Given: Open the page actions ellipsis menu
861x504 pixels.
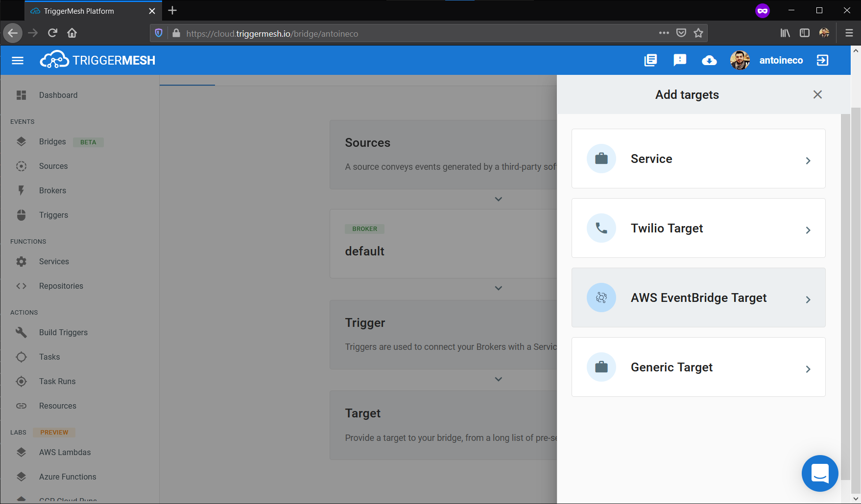Looking at the screenshot, I should pyautogui.click(x=664, y=33).
